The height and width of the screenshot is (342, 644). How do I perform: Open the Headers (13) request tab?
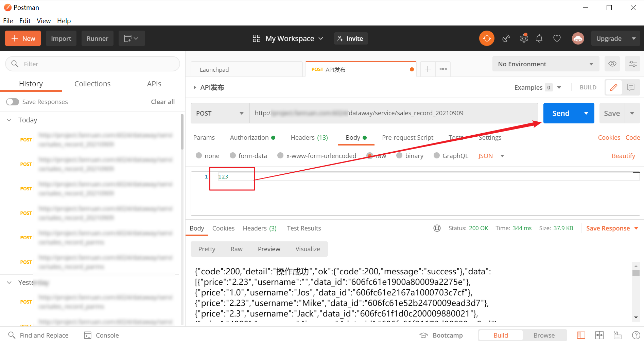pyautogui.click(x=309, y=137)
